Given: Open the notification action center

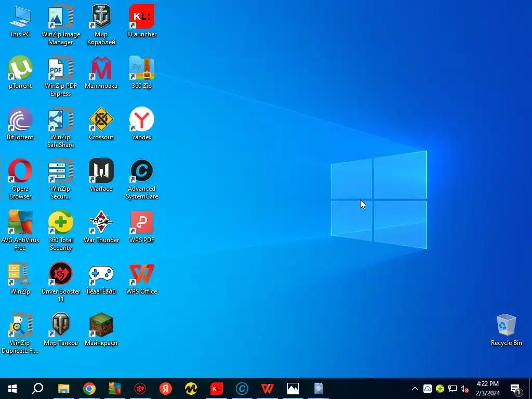Looking at the screenshot, I should pos(515,389).
